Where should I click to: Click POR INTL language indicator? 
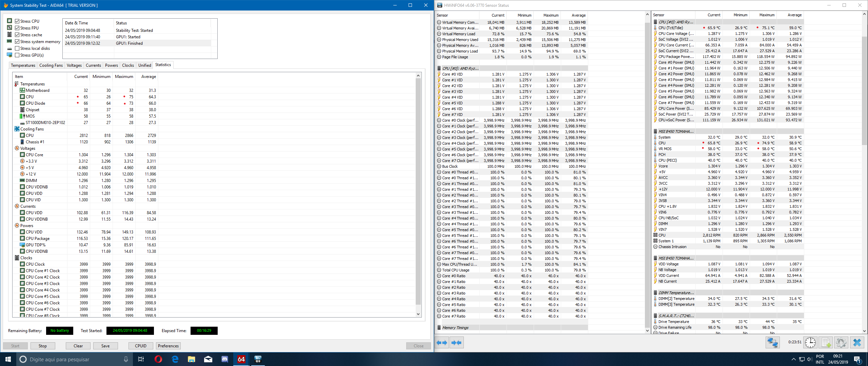(820, 359)
